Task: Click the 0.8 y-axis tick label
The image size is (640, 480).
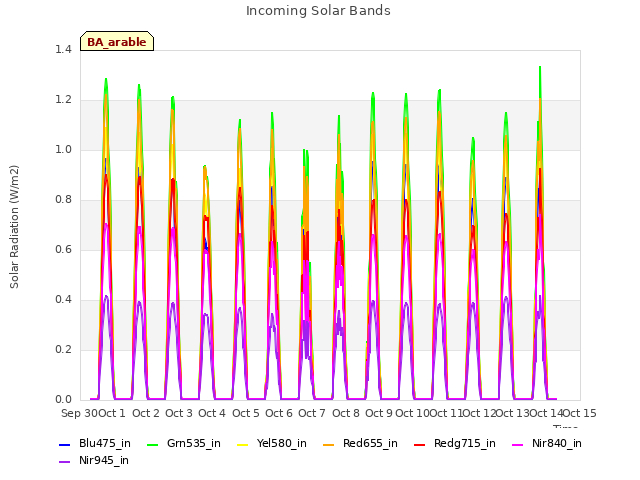Action: pos(63,200)
